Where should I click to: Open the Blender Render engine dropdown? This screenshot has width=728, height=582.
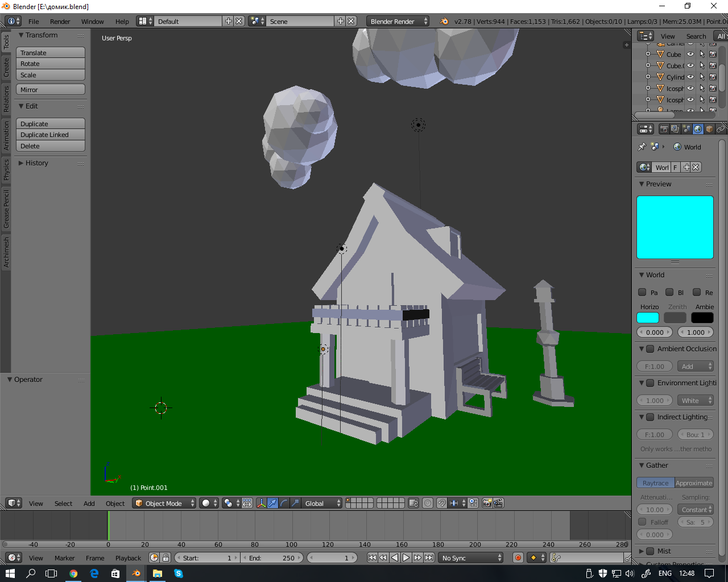[398, 20]
